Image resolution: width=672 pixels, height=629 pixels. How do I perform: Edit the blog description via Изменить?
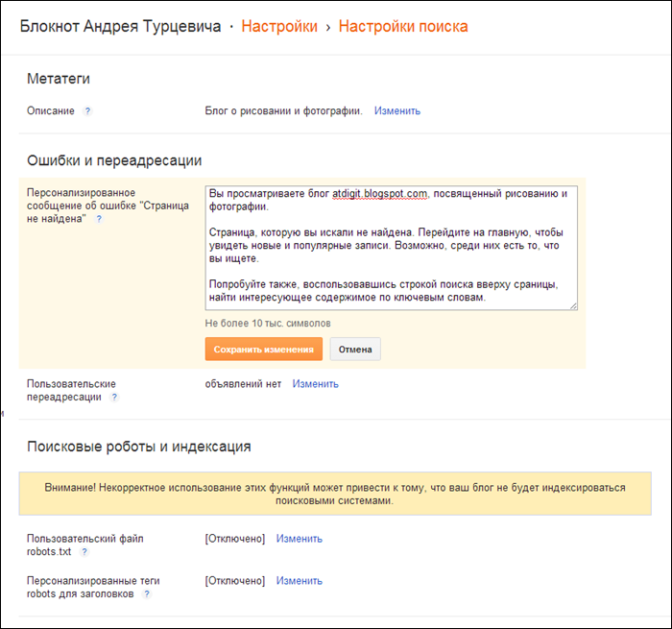(397, 111)
